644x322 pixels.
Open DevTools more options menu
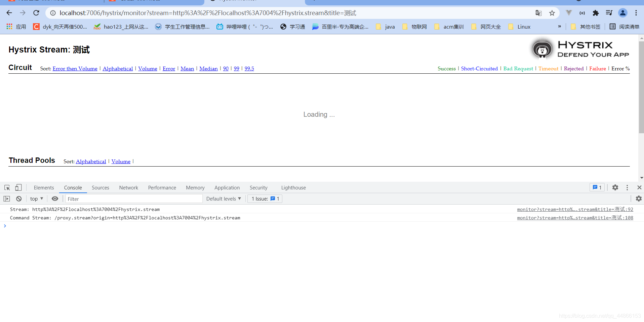coord(627,187)
